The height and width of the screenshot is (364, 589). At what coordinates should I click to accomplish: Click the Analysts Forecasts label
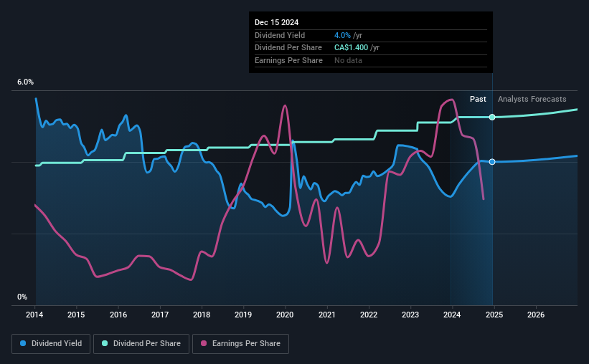[x=532, y=99]
